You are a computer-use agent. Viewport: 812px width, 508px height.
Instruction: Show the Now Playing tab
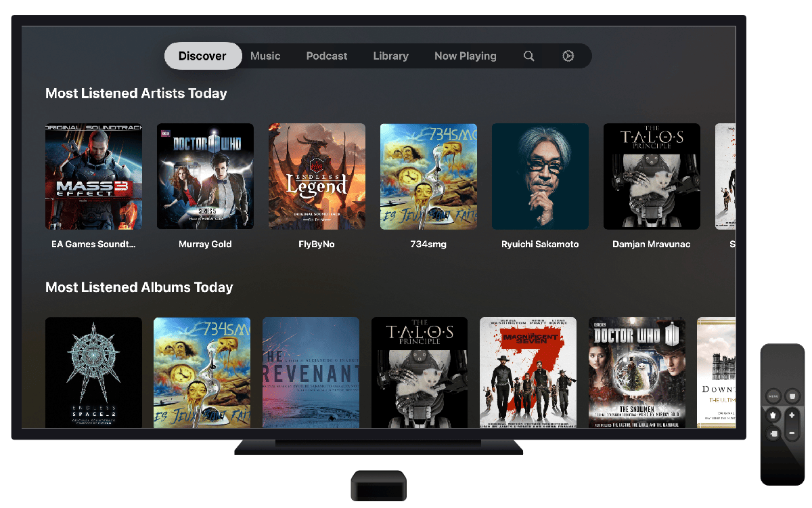466,56
